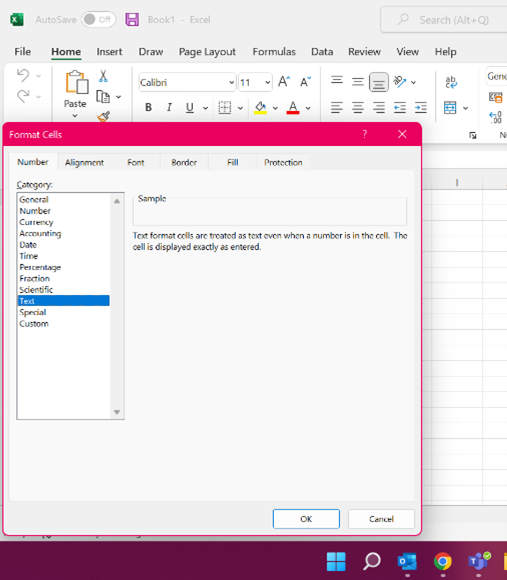Screen dimensions: 507x580
Task: Click Top Align icon
Action: pos(337,81)
